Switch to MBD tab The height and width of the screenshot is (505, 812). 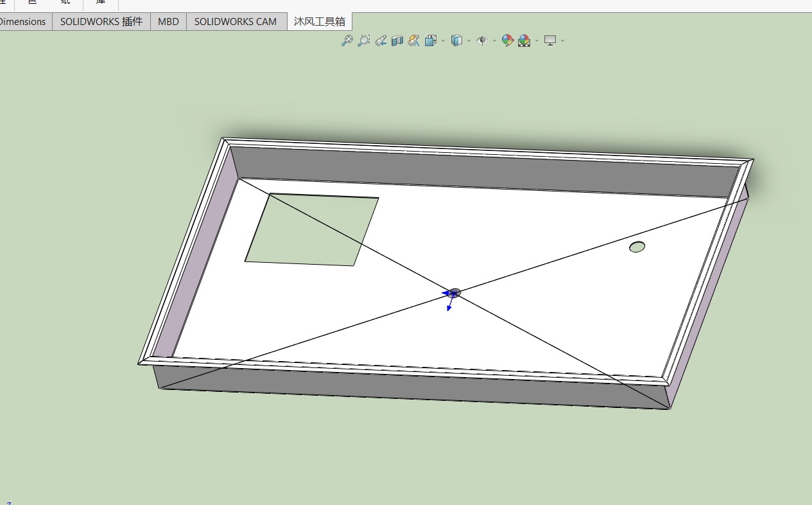169,21
